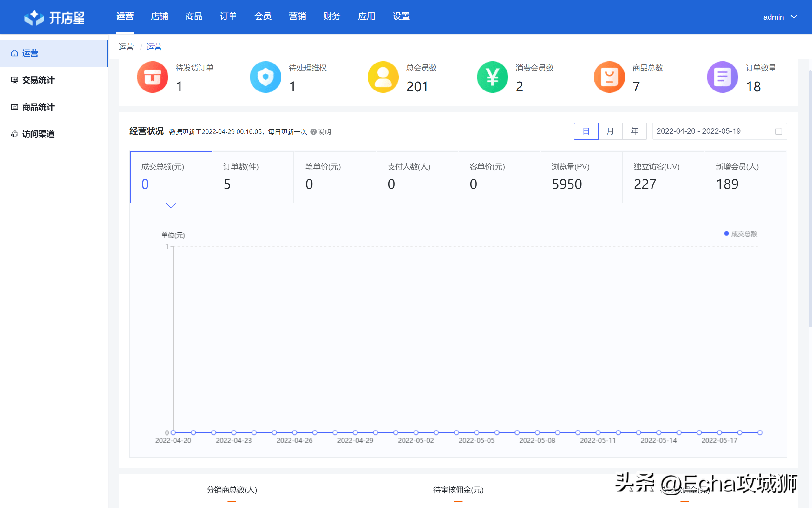Click the 待发货订单 count 1
Image resolution: width=812 pixels, height=508 pixels.
(x=179, y=87)
